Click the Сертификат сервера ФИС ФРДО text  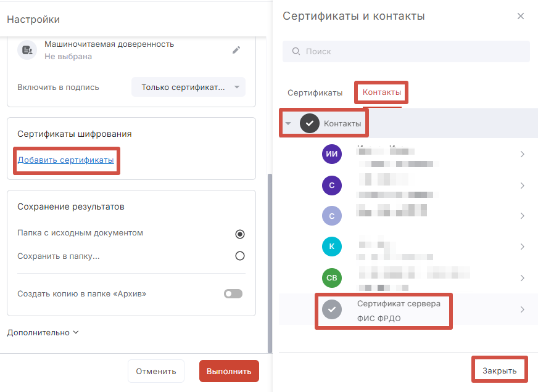(x=399, y=311)
